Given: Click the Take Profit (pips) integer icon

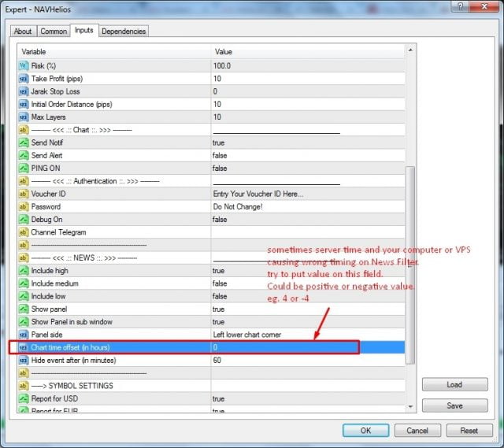Looking at the screenshot, I should click(24, 79).
